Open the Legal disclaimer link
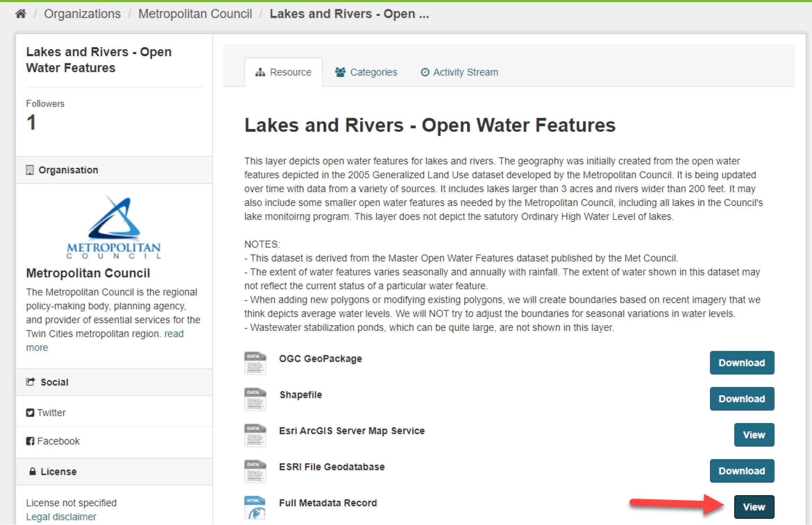 tap(61, 517)
